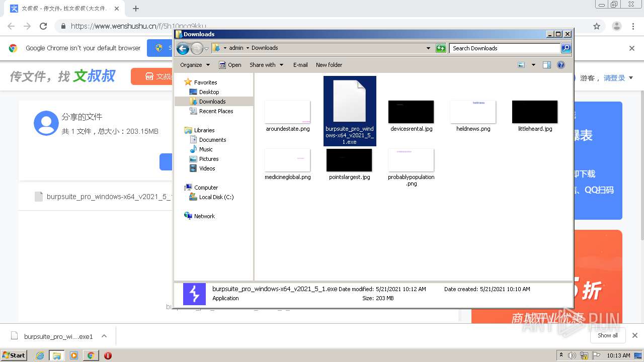644x362 pixels.
Task: Click the Windows Explorer taskbar icon
Action: coord(57,355)
